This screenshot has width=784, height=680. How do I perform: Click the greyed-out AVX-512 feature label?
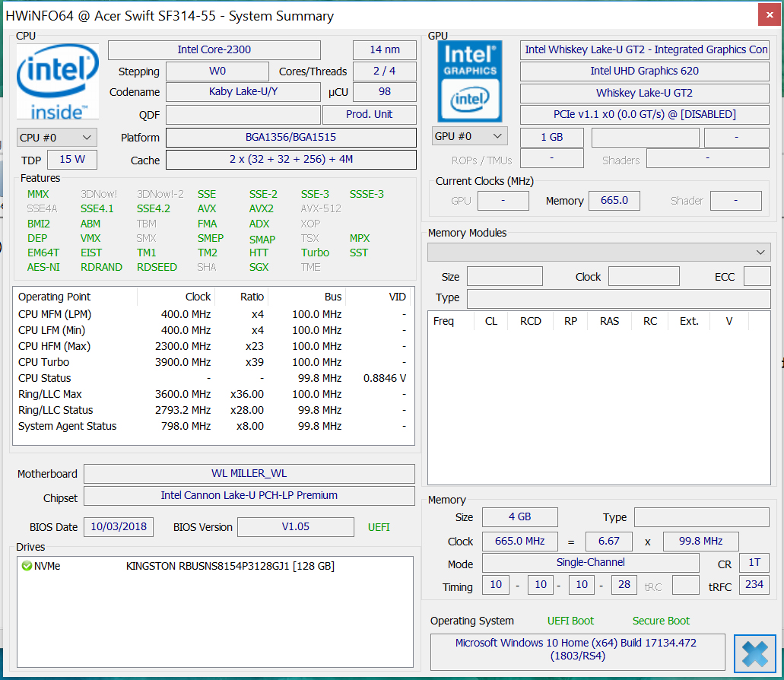[x=321, y=209]
